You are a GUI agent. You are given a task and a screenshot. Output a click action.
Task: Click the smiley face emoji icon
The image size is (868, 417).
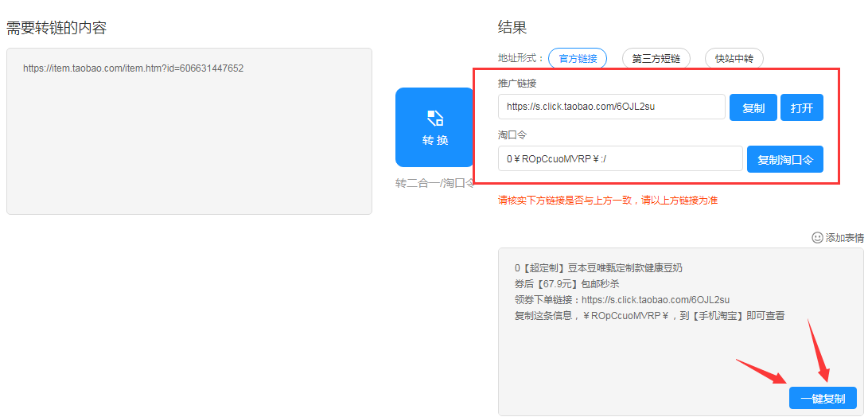coord(817,237)
